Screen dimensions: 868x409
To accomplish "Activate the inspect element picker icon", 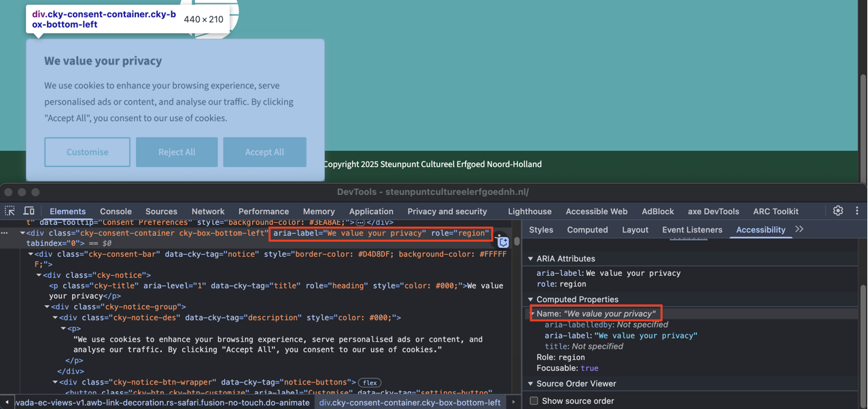I will click(x=10, y=211).
